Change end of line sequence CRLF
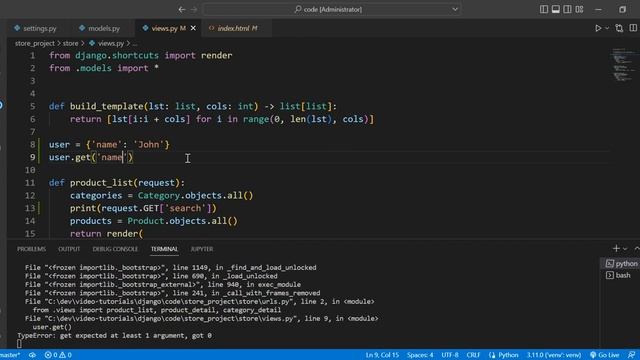This screenshot has width=640, height=360. 473,355
